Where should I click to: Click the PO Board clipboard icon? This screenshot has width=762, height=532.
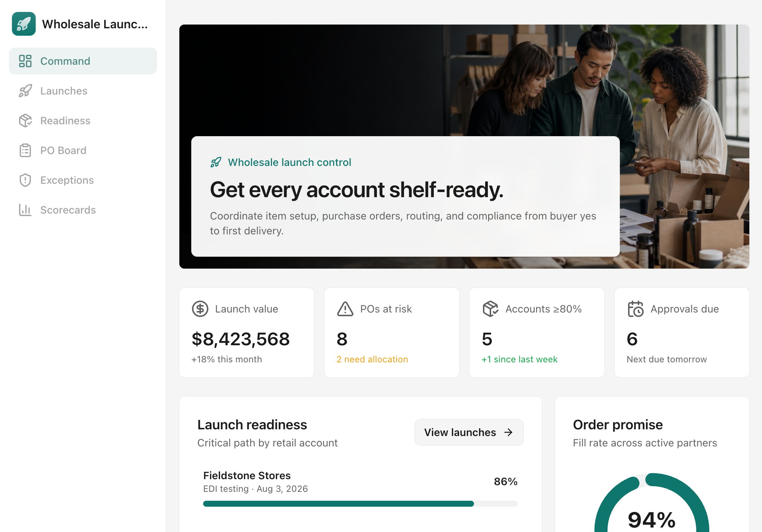click(x=25, y=150)
